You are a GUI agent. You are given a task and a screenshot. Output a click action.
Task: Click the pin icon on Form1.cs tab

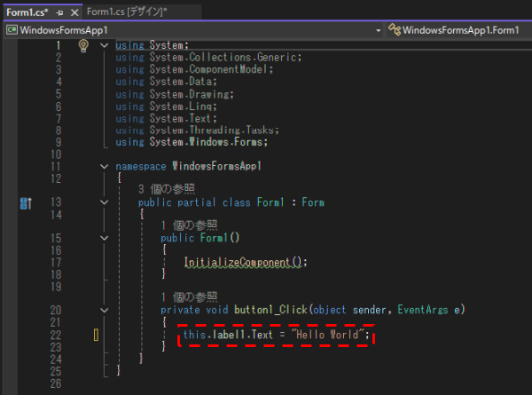pos(60,12)
